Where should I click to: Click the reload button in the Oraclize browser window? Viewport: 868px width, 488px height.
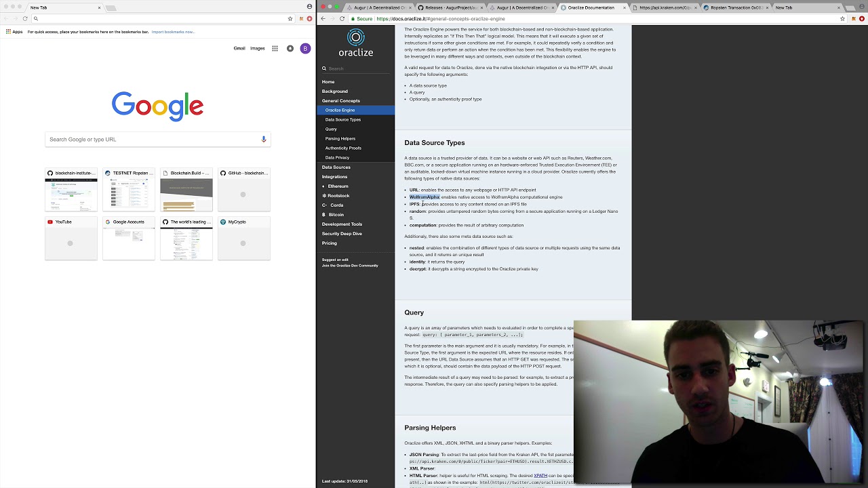[x=342, y=18]
